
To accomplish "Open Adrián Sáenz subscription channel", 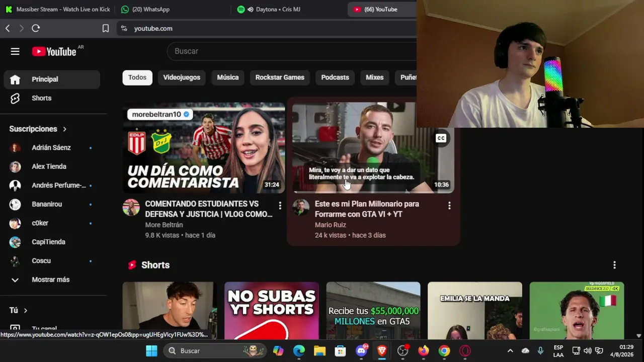I will 53,148.
